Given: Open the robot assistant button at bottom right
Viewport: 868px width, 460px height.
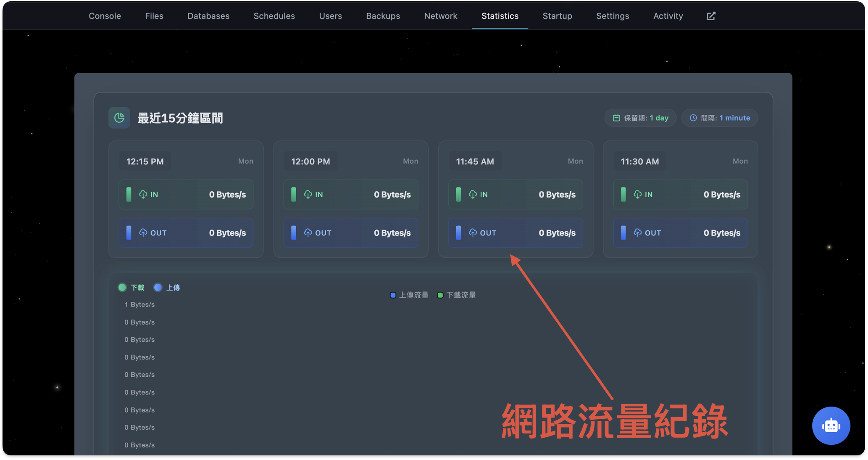Looking at the screenshot, I should point(831,426).
